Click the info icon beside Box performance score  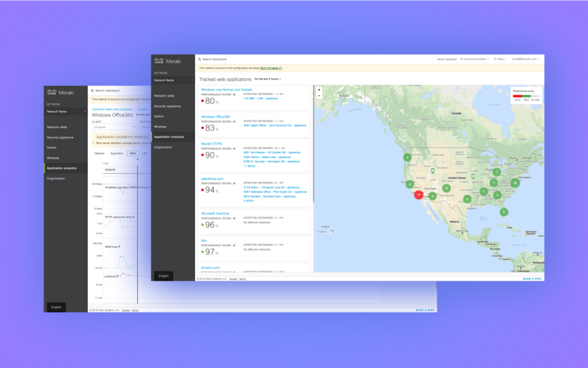pos(234,245)
